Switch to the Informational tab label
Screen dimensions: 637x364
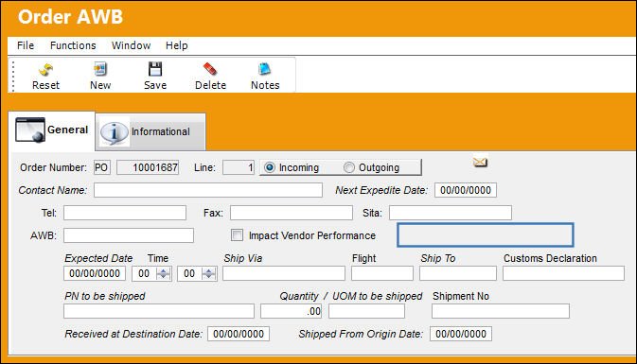coord(161,131)
